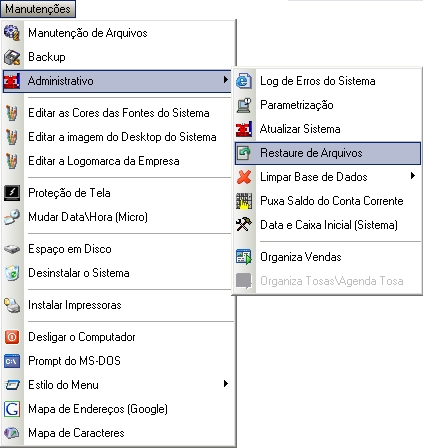Viewport: 423px width, 448px height.
Task: Choose Editar as Cores das Fontes do Sistema
Action: (118, 113)
